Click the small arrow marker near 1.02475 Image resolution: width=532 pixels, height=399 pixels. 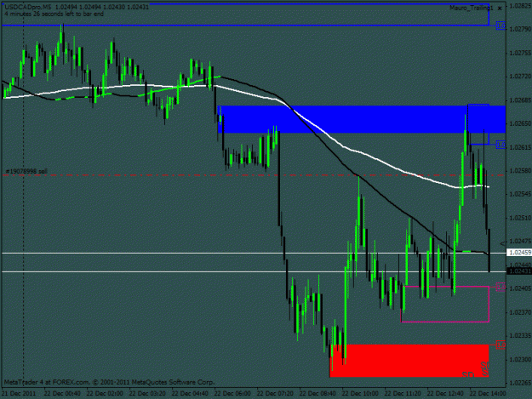(503, 243)
